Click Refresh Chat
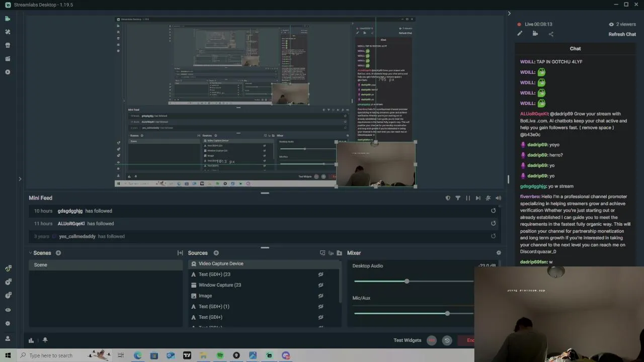The image size is (644, 362). pos(622,34)
